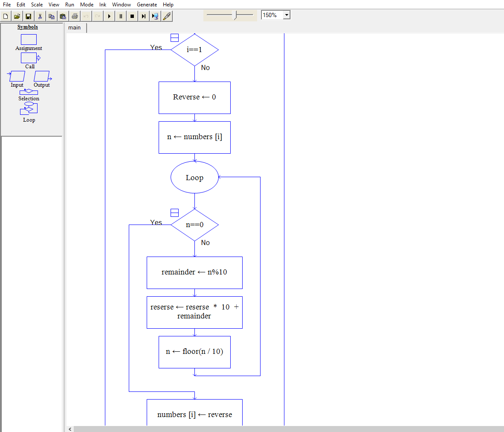Collapse the i==1 selection diamond
This screenshot has width=504, height=432.
pos(174,38)
